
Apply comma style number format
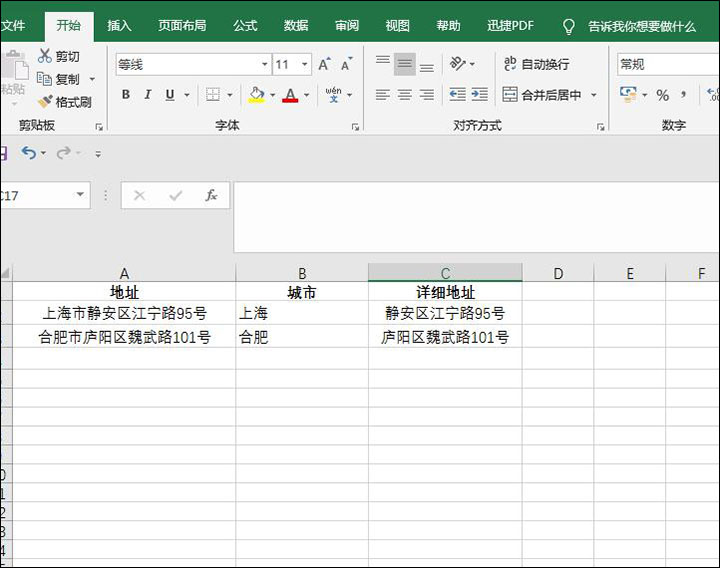[684, 95]
